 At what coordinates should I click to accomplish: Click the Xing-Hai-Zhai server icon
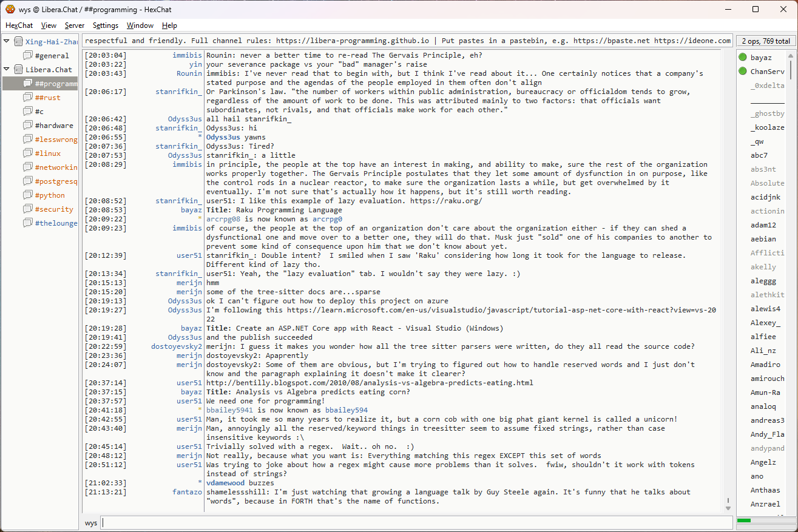[18, 42]
